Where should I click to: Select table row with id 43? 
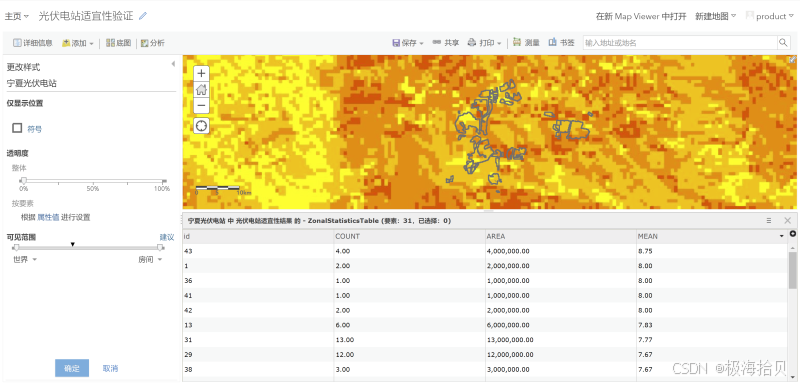[485, 251]
